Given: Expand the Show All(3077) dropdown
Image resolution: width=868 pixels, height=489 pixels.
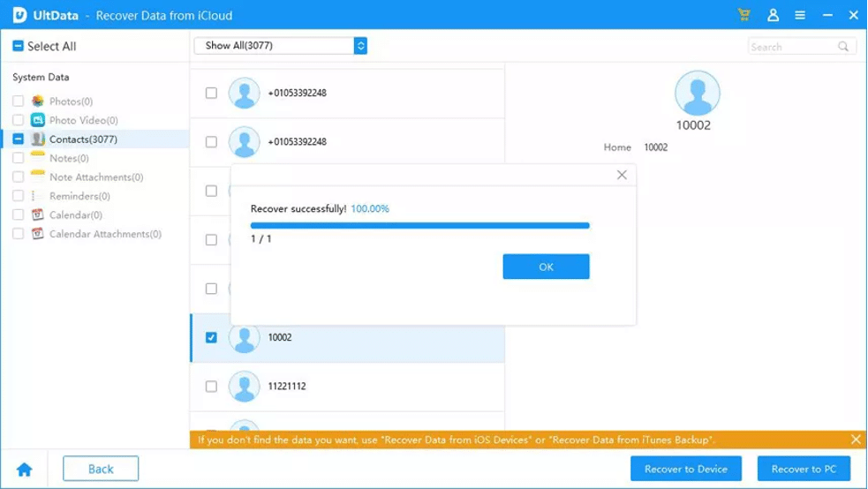Looking at the screenshot, I should 359,46.
